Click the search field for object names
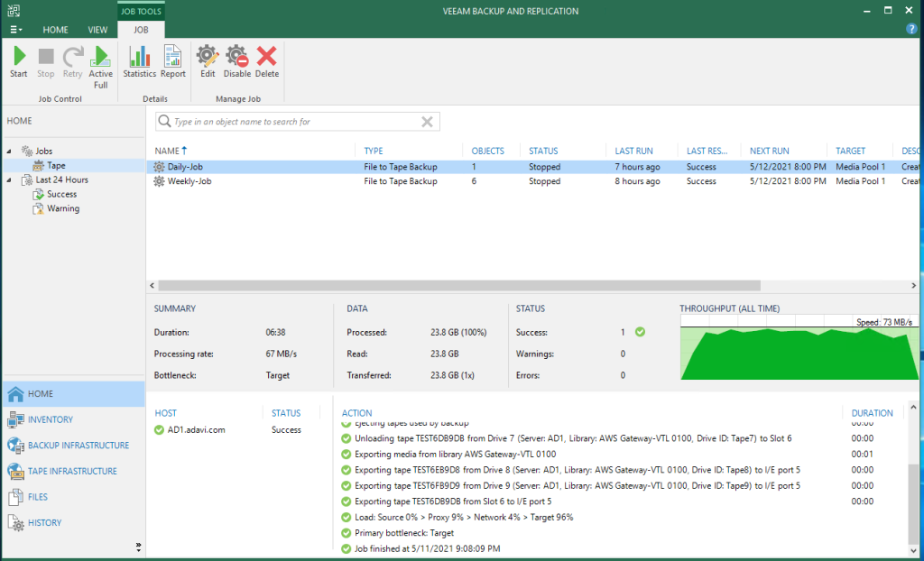 click(298, 122)
